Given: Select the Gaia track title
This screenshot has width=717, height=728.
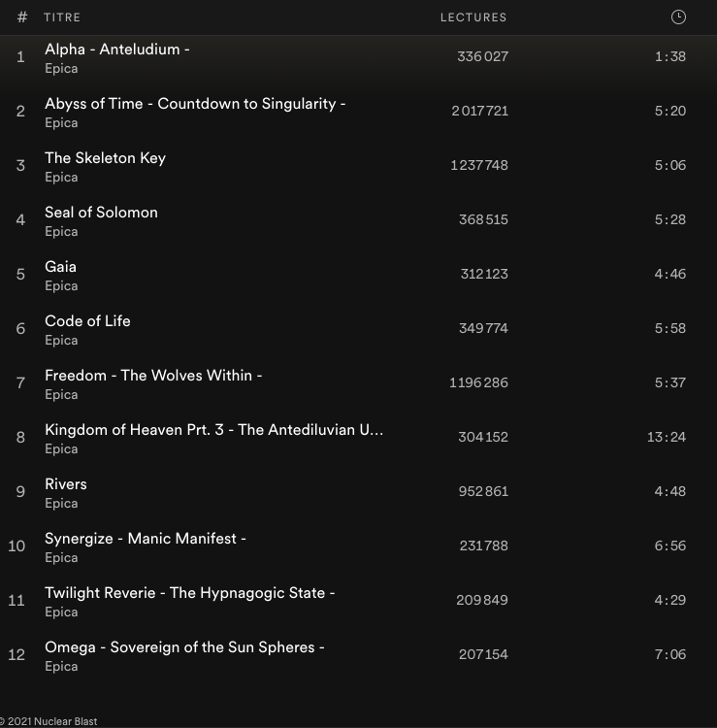Looking at the screenshot, I should 60,267.
